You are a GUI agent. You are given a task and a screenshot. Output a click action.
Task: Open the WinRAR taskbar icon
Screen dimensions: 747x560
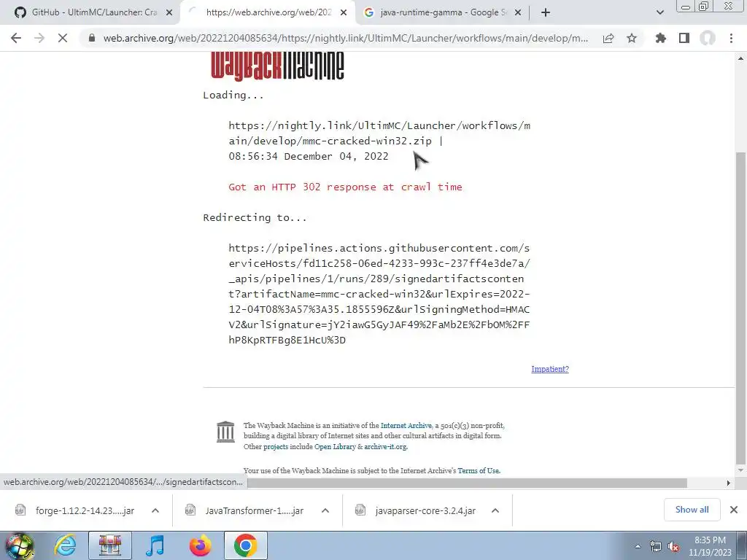coord(110,545)
